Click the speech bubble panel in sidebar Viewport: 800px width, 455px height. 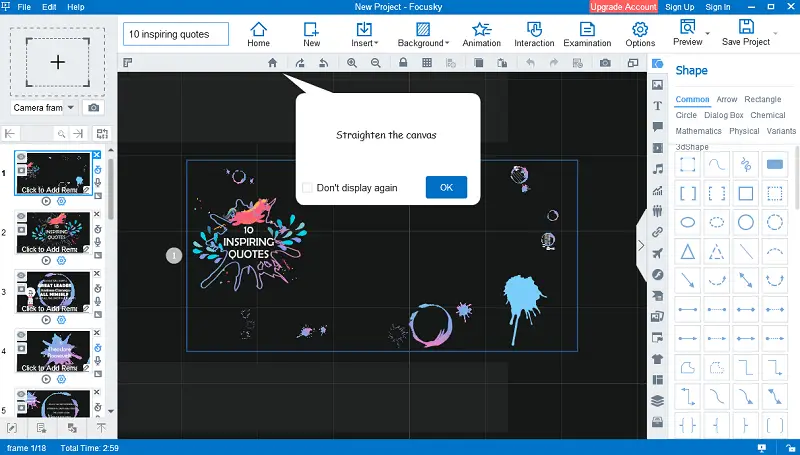tap(658, 127)
